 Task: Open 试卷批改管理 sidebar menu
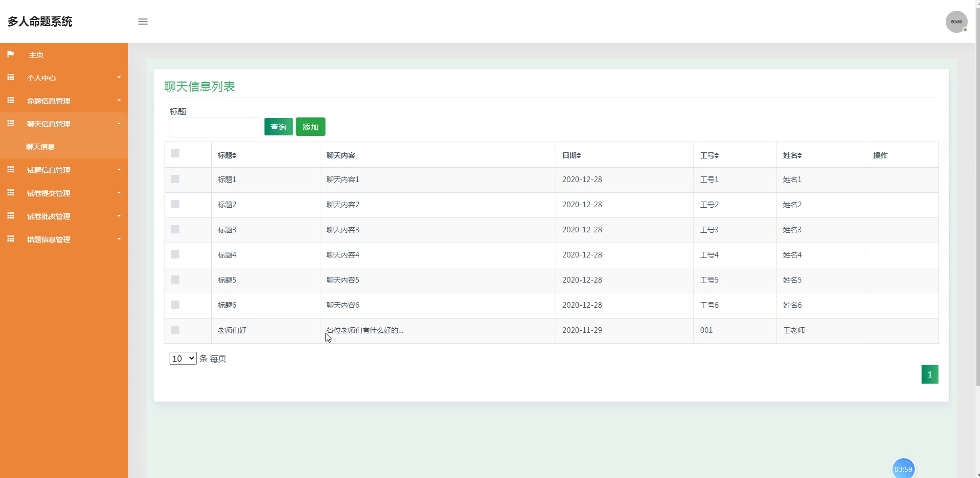(x=49, y=216)
